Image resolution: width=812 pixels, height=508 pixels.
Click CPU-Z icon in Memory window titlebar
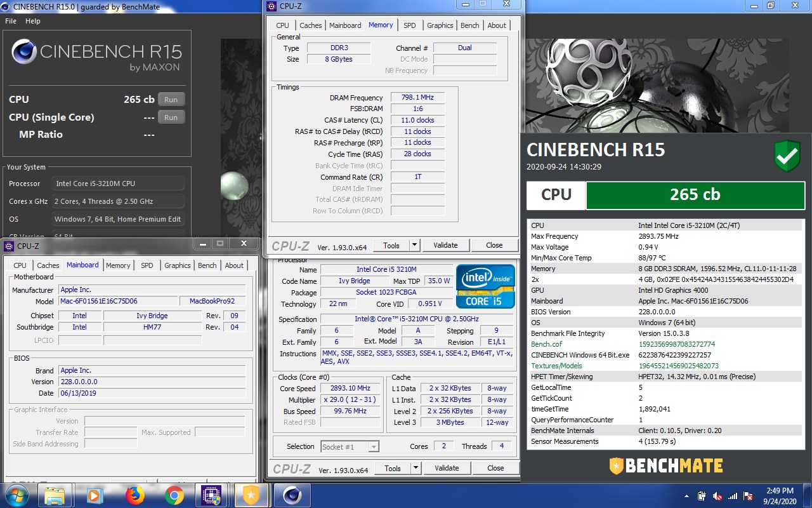click(272, 6)
